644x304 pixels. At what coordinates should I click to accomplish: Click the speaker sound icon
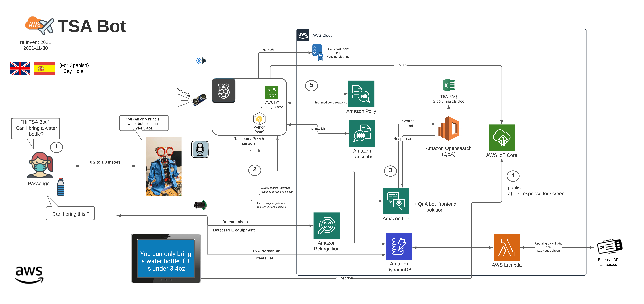201,61
